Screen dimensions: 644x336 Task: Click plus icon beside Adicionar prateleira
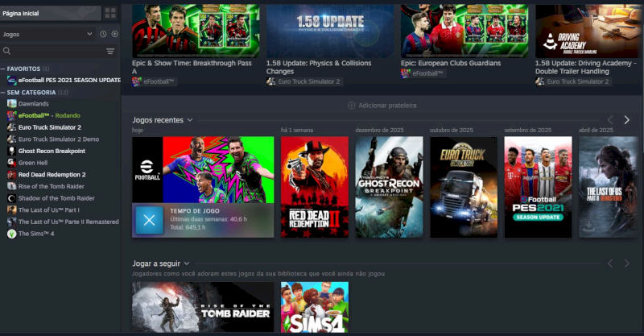[351, 106]
